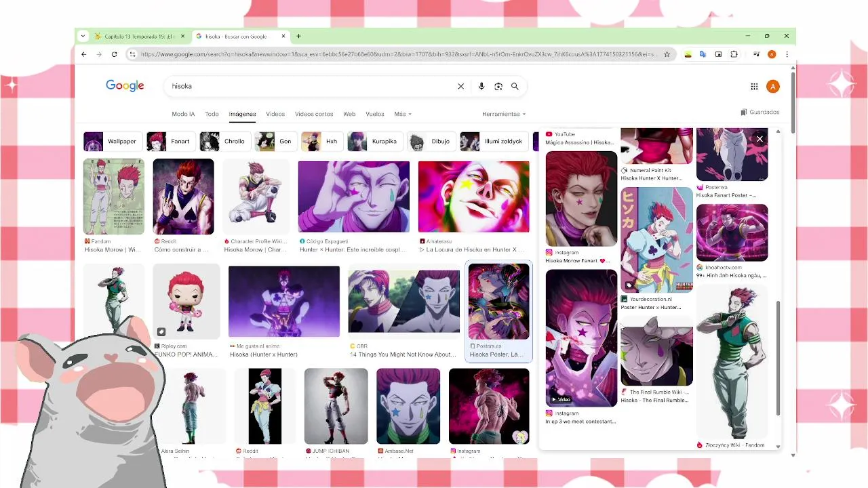
Task: Filter by the Illumi zoldyck chip
Action: (494, 141)
